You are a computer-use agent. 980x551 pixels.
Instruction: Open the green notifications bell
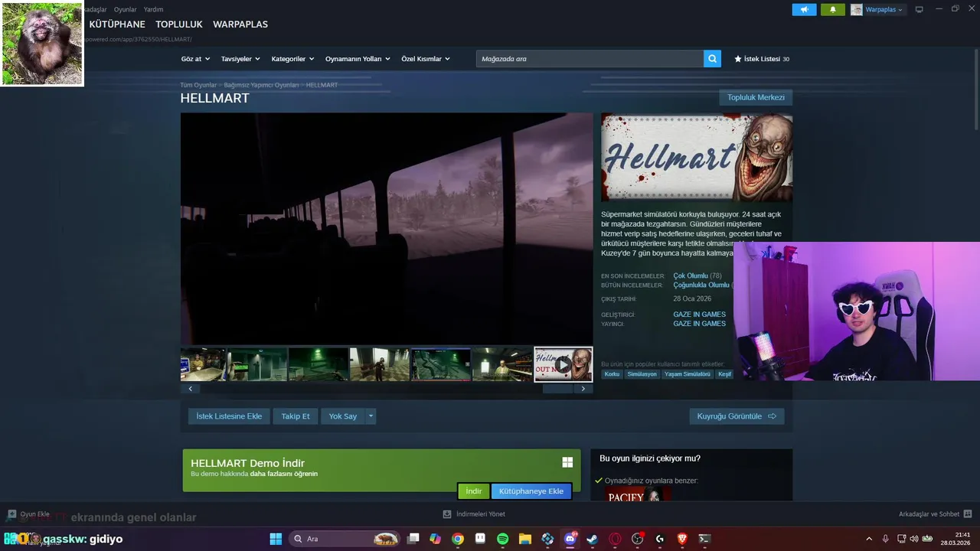click(832, 9)
